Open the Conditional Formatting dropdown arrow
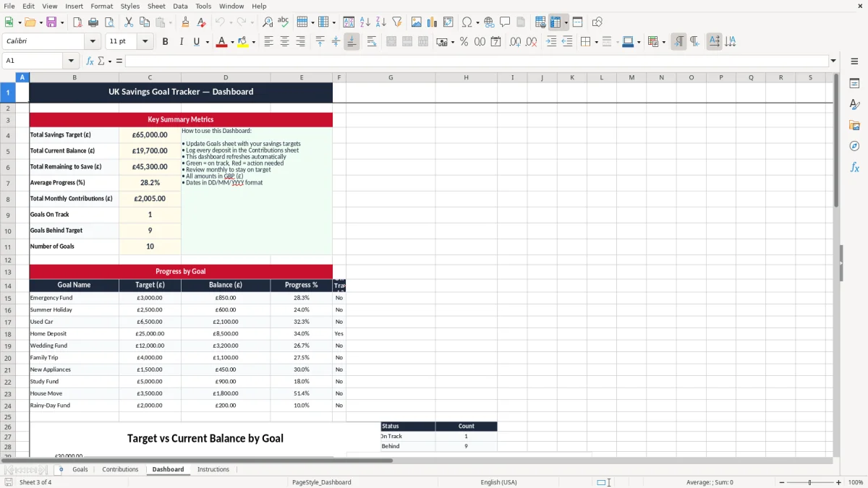This screenshot has height=488, width=868. point(663,42)
